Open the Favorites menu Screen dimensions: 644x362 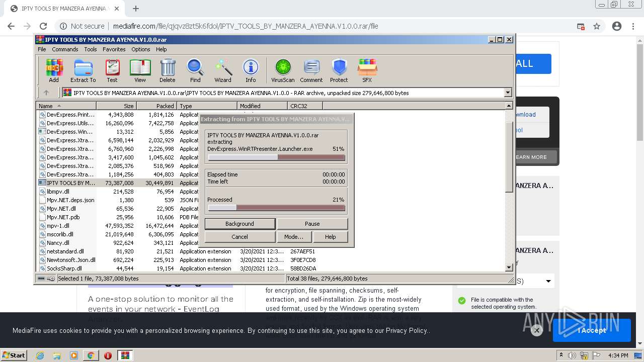point(114,49)
